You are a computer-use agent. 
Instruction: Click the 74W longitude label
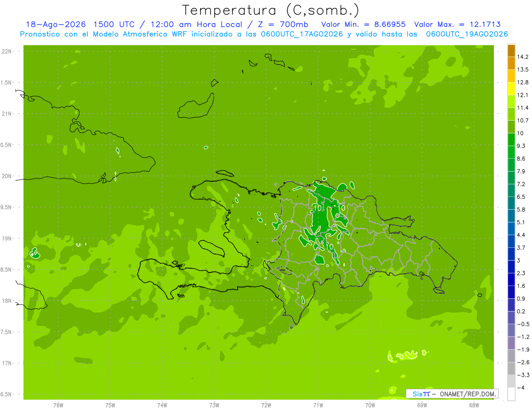point(162,405)
